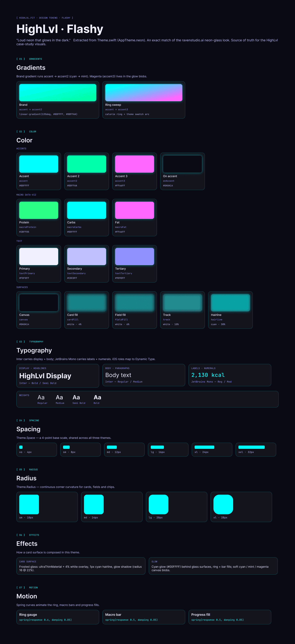Click the '2,130 kcal' numerals sample
The image size is (295, 644).
(208, 375)
